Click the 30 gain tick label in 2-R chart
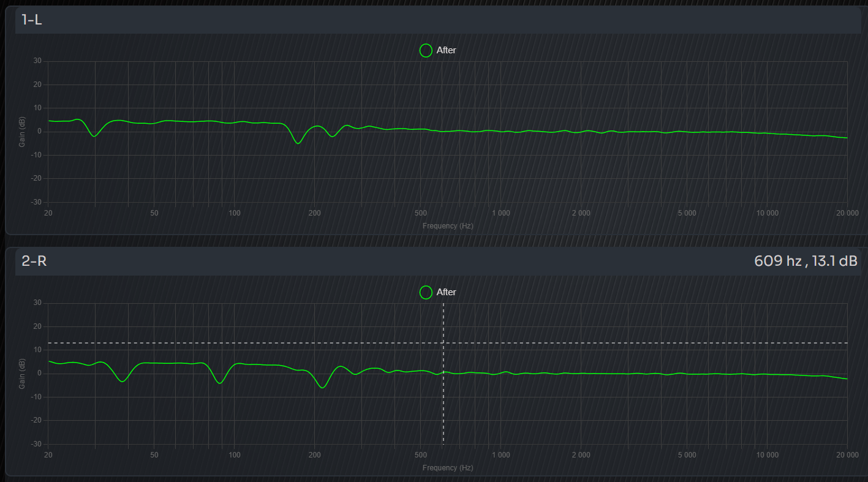 (37, 303)
